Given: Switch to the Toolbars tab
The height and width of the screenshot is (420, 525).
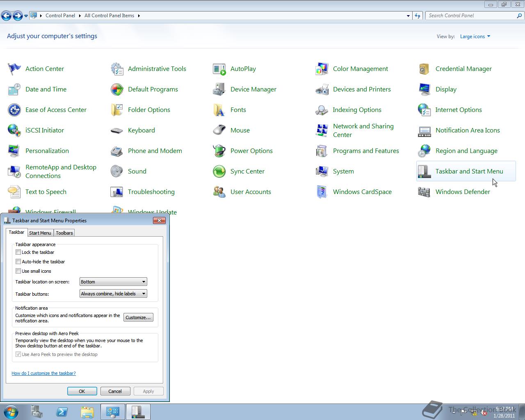Looking at the screenshot, I should [x=64, y=233].
